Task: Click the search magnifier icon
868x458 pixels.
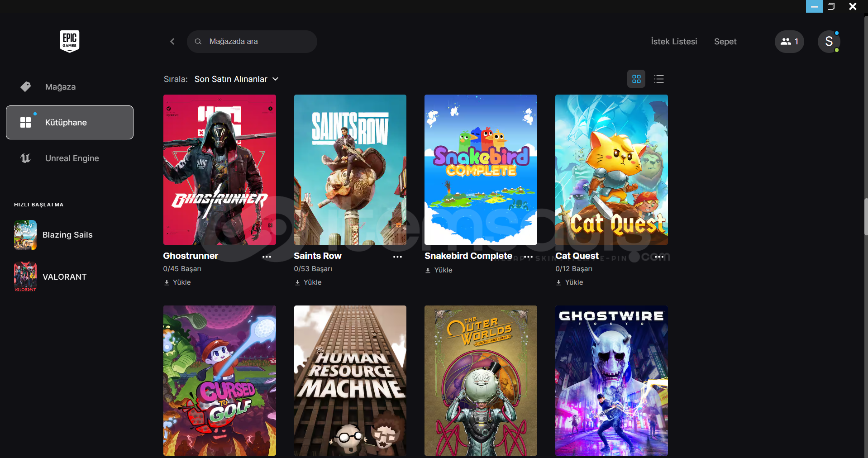Action: (198, 42)
